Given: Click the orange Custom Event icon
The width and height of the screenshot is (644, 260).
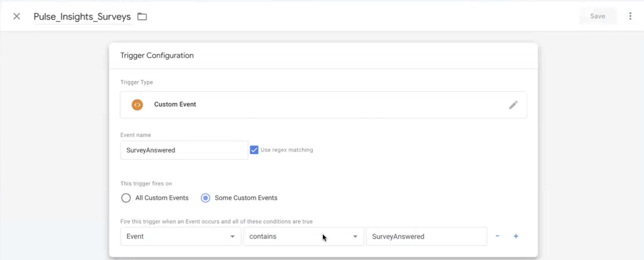Looking at the screenshot, I should coord(137,105).
